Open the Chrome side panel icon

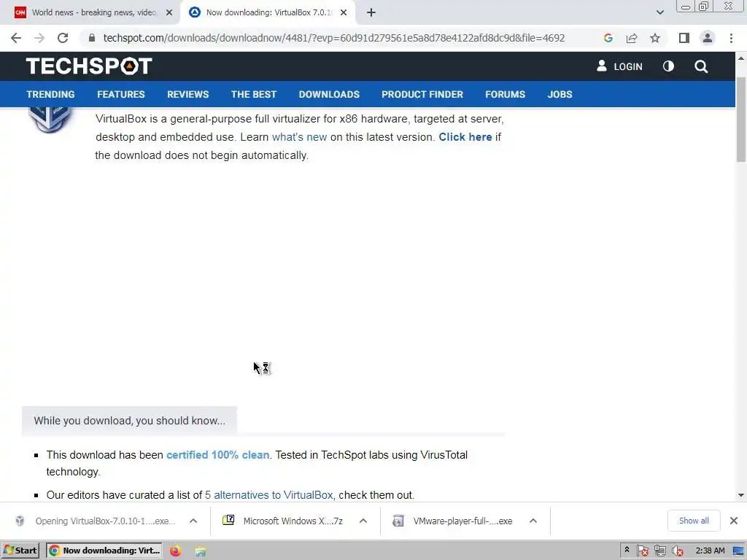coord(684,38)
